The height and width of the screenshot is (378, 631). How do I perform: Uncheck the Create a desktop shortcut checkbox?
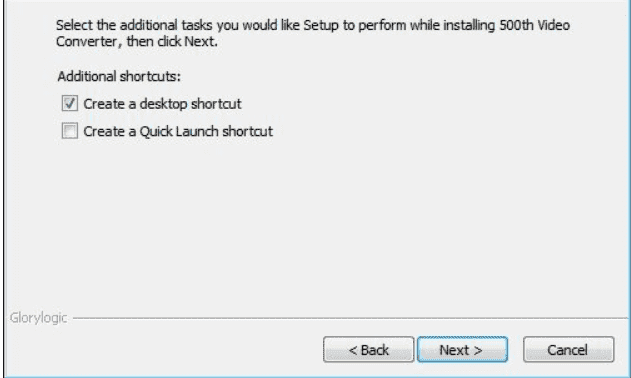70,103
